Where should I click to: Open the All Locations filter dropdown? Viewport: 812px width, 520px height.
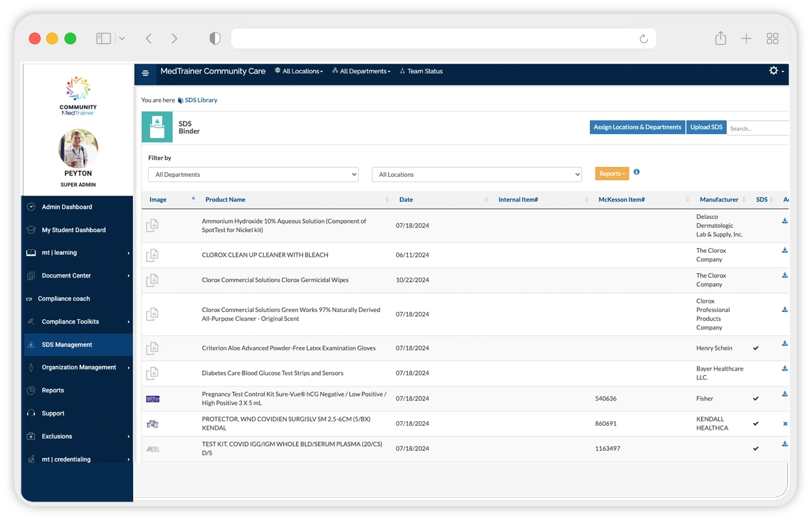476,175
